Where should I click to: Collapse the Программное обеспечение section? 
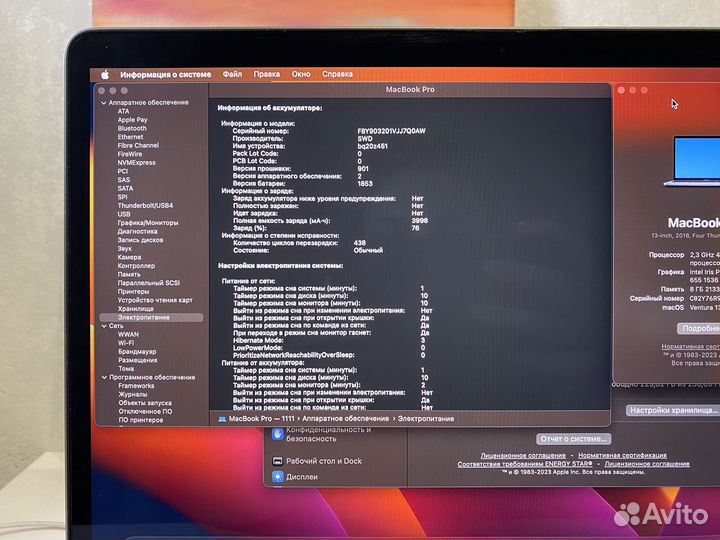point(104,377)
